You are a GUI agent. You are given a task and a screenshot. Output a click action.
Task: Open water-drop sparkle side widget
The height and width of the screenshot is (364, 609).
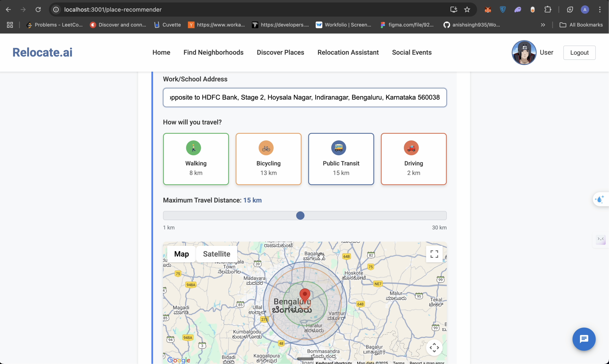(601, 199)
